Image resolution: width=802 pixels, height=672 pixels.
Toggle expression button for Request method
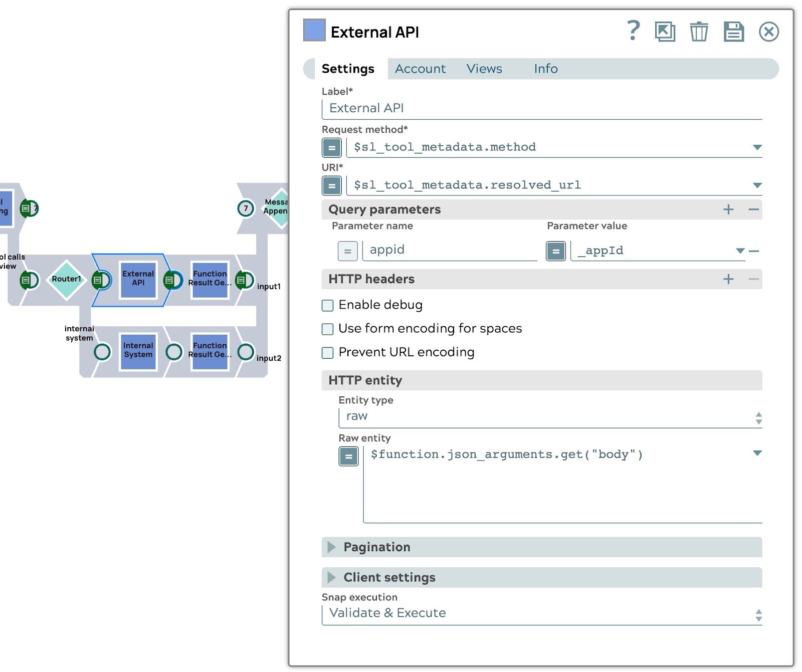(331, 148)
